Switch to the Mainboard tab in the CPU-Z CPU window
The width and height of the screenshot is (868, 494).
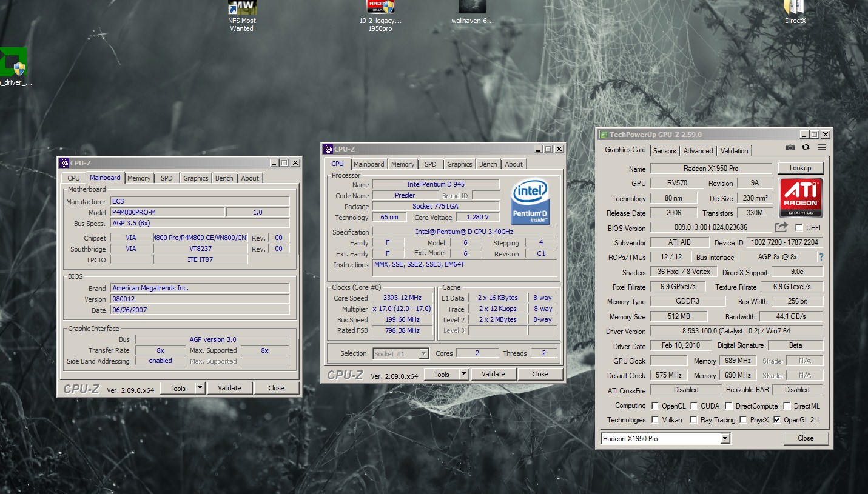369,164
